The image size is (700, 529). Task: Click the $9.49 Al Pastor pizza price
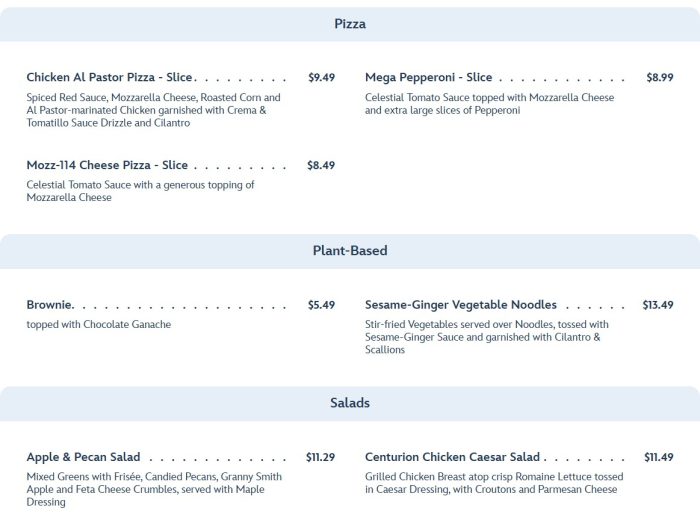(321, 77)
